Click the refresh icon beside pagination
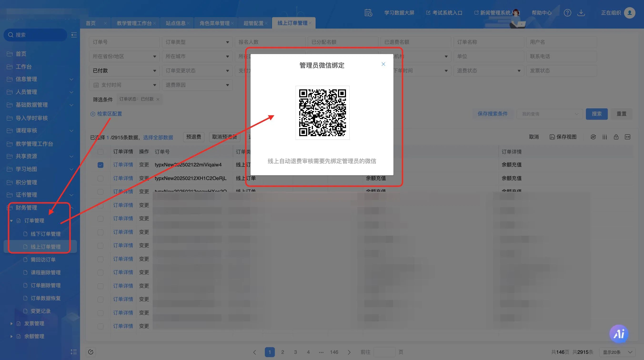 (91, 352)
